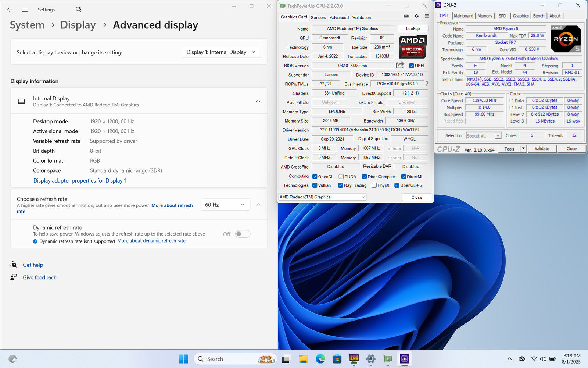Click the Bus Interface question mark icon

coord(427,84)
